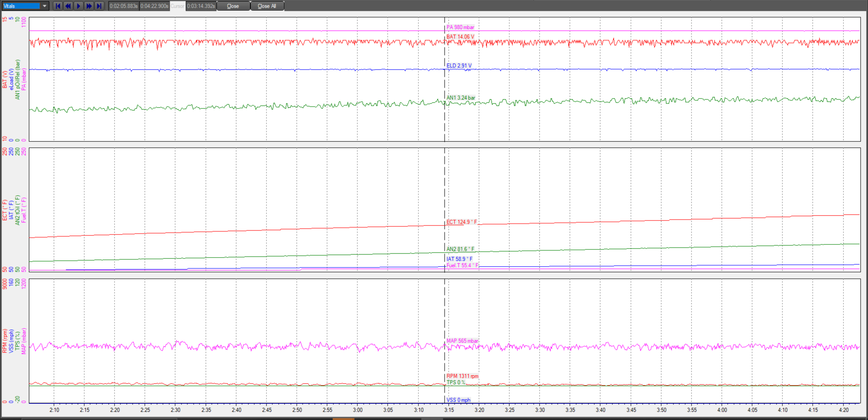868x420 pixels.
Task: Select the MAP 565 mbar cursor label
Action: (462, 341)
